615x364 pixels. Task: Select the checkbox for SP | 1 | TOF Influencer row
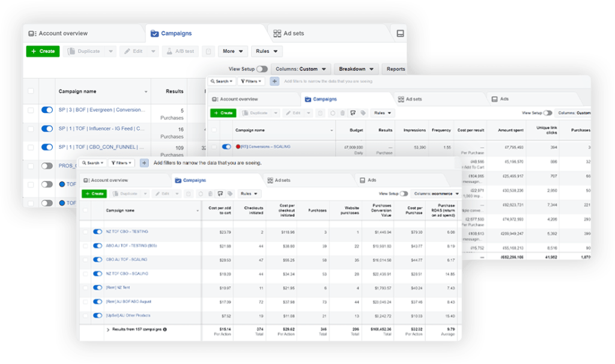coord(31,129)
